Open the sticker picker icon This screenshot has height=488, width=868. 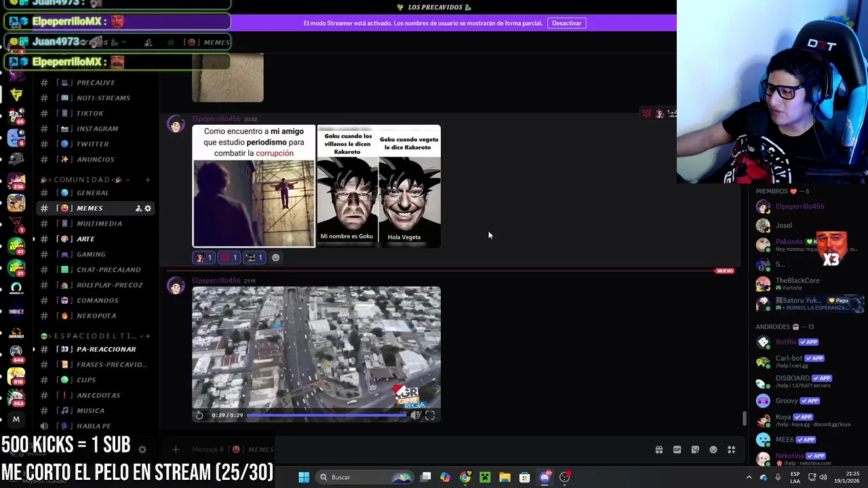(x=695, y=449)
